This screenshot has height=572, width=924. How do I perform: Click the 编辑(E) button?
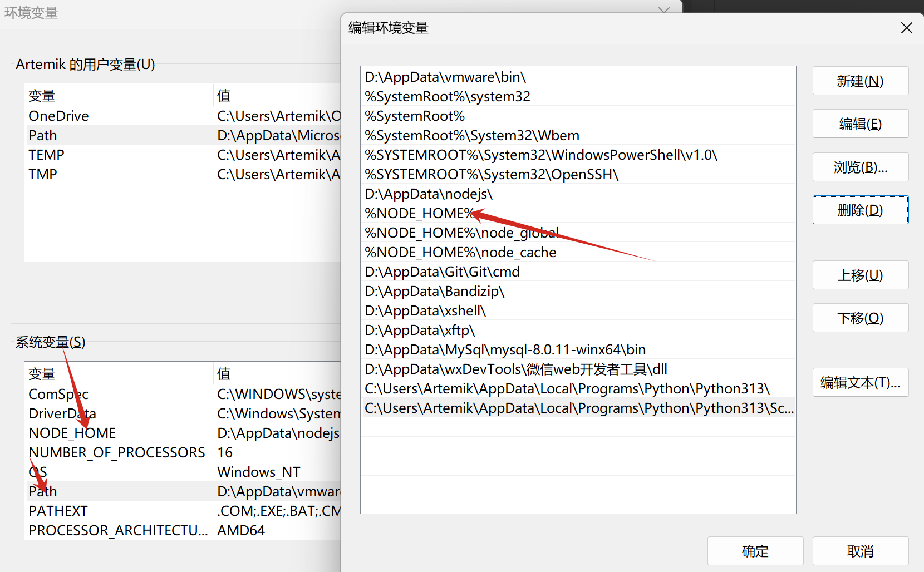860,124
